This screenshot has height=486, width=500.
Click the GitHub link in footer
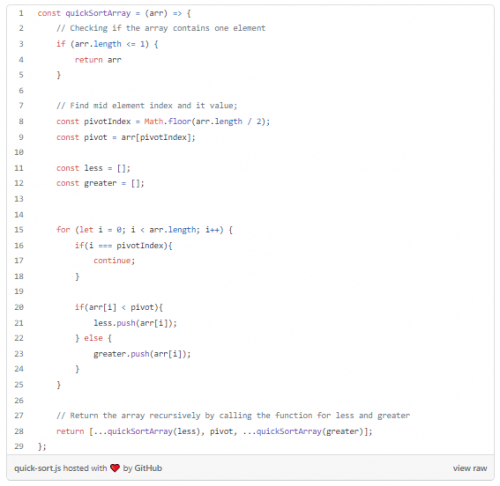point(148,468)
